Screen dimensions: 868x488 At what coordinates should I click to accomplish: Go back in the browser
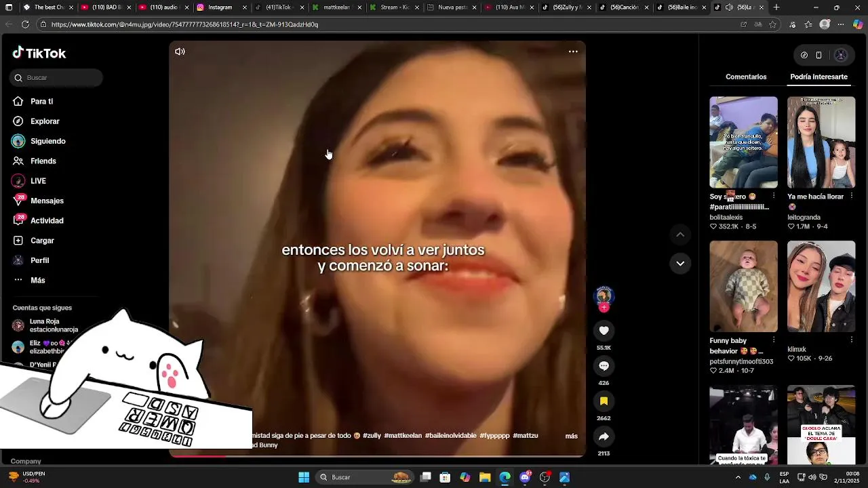[9, 24]
